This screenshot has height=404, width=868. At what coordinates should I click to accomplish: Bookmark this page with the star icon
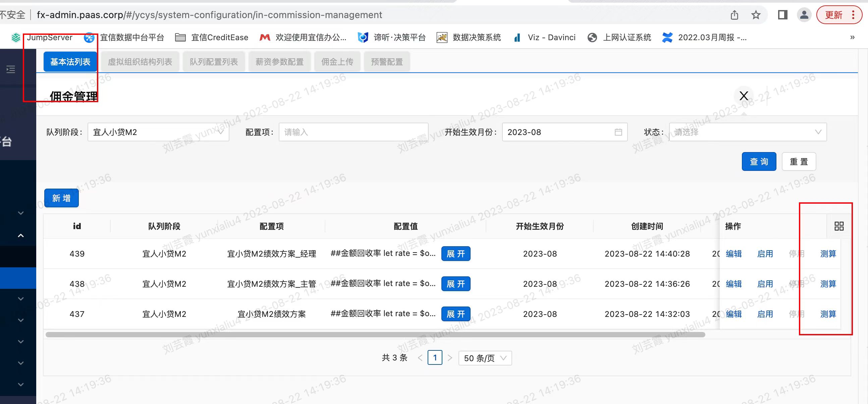(756, 15)
